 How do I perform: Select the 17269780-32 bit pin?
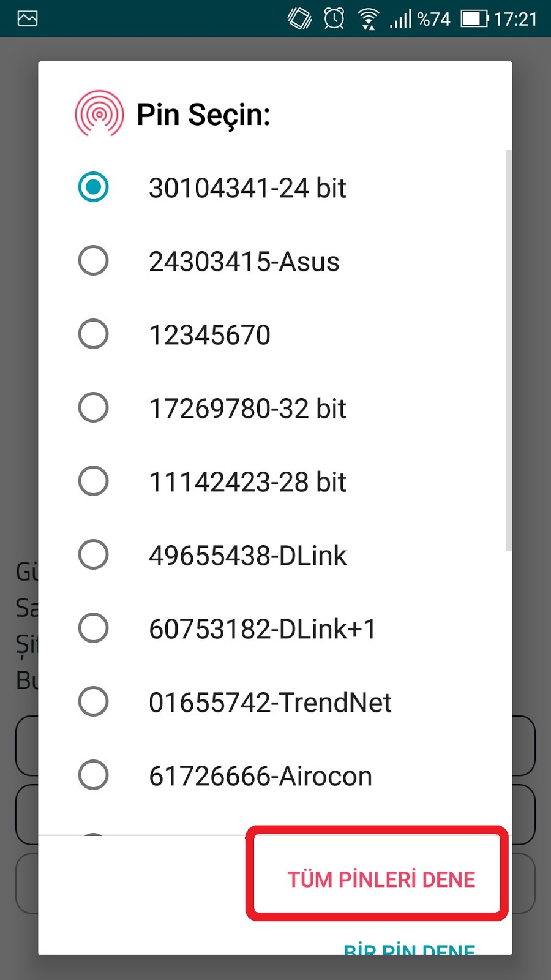point(94,408)
